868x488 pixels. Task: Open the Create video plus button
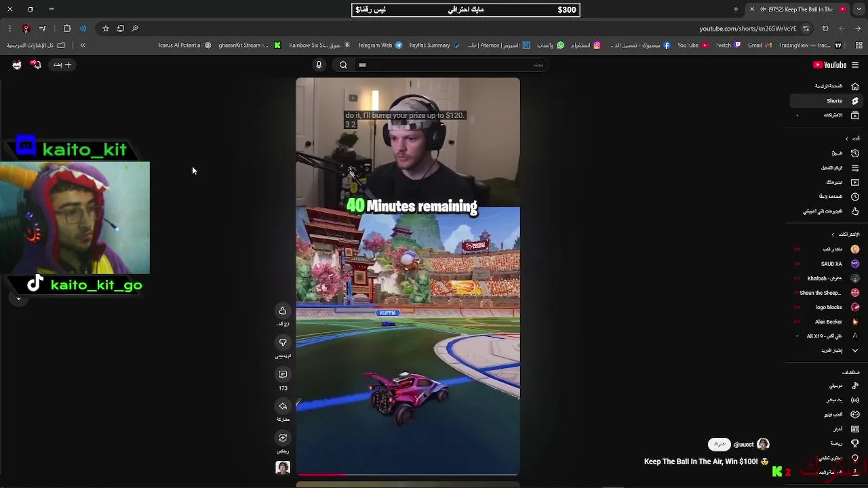[x=63, y=65]
